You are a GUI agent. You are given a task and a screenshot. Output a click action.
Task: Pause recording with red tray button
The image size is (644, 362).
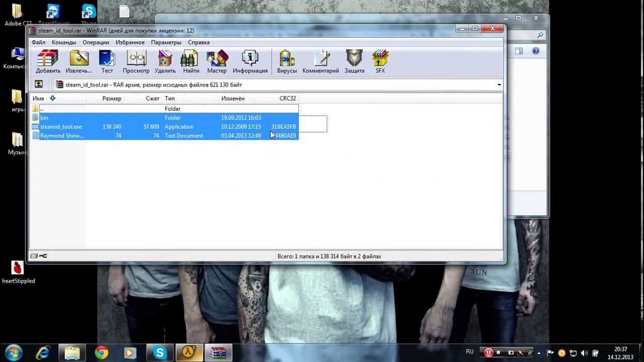tap(488, 353)
